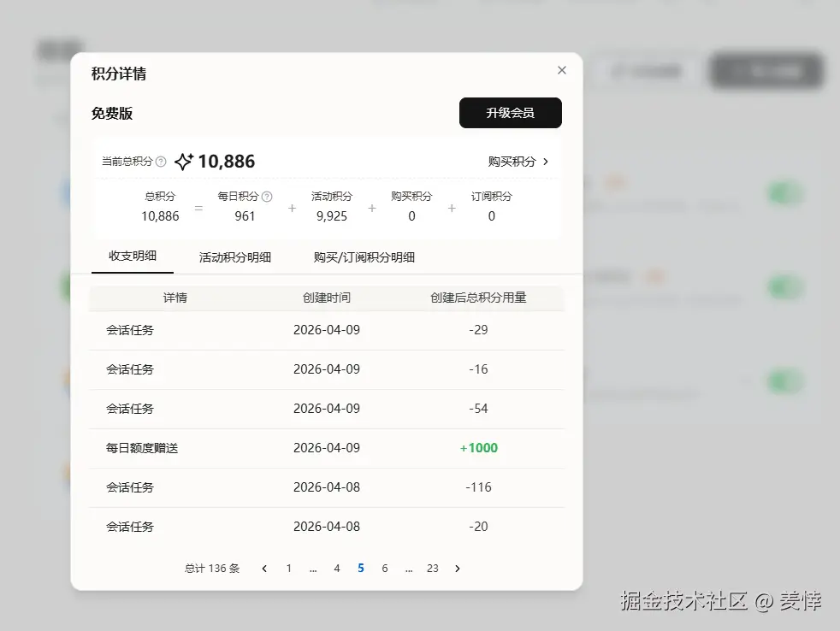Click the sparkle points icon beside 10,886

click(182, 161)
